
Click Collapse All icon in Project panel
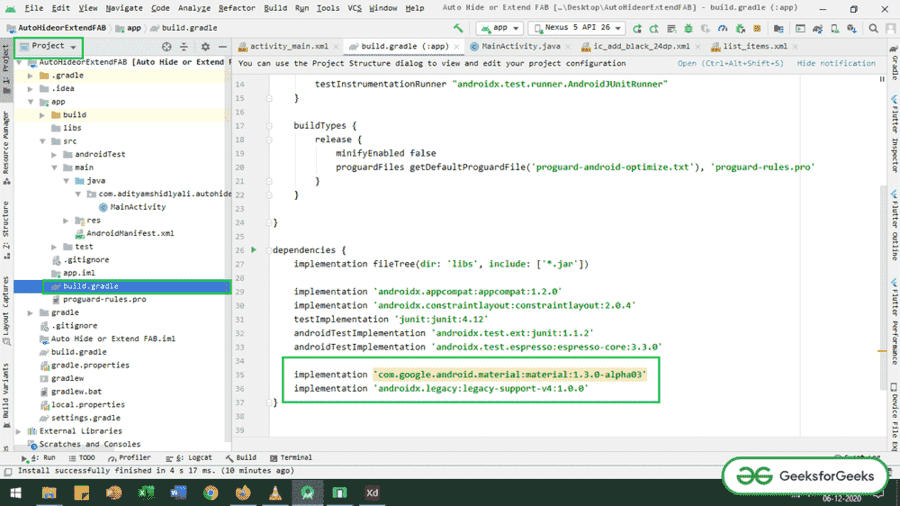click(x=185, y=47)
